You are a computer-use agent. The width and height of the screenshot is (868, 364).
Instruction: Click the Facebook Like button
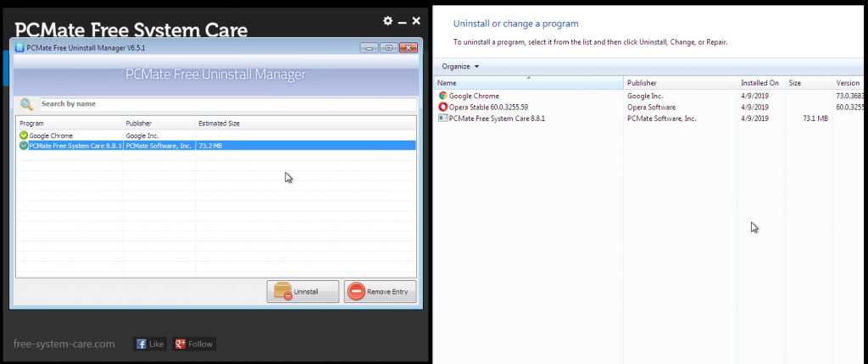tap(150, 344)
